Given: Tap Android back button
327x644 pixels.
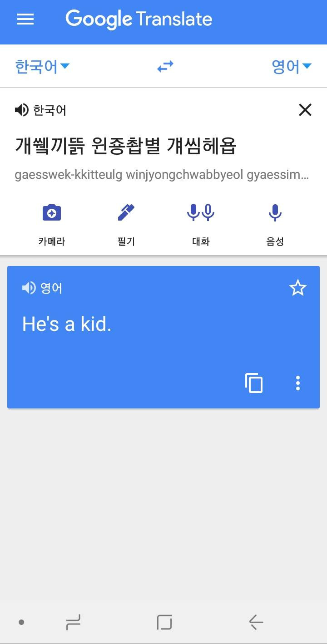Looking at the screenshot, I should (x=256, y=622).
